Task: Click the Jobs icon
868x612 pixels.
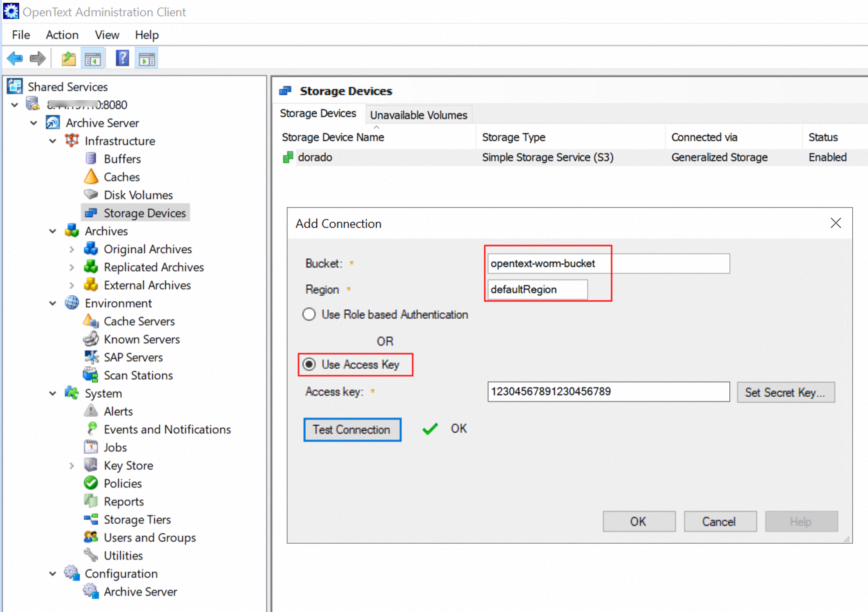Action: coord(91,447)
